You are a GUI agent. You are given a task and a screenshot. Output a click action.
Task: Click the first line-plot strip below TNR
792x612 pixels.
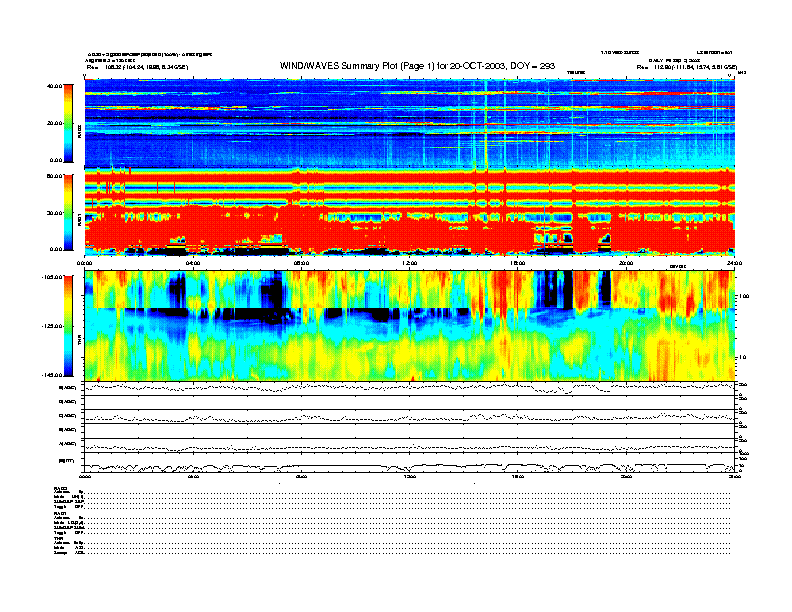[x=410, y=388]
